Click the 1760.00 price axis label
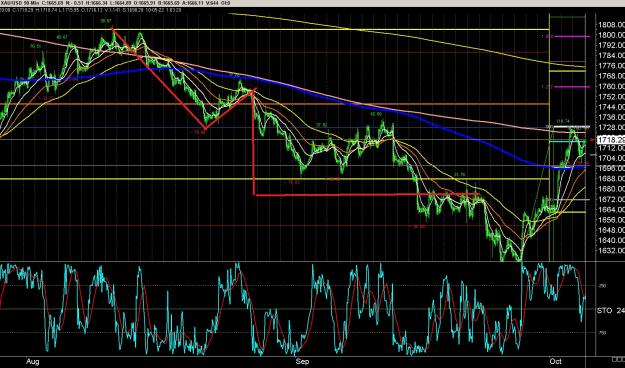The width and height of the screenshot is (625, 368). coord(611,87)
